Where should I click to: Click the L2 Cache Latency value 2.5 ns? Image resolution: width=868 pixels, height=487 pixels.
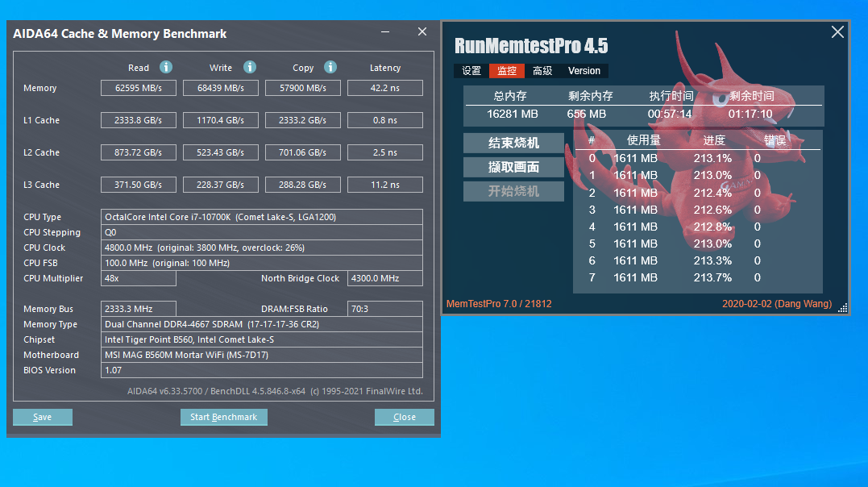click(x=384, y=152)
